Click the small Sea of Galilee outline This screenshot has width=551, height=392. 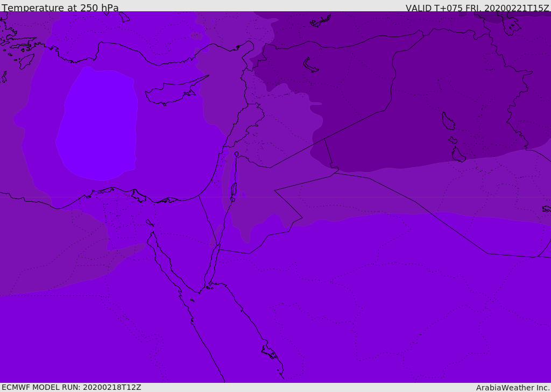point(236,154)
